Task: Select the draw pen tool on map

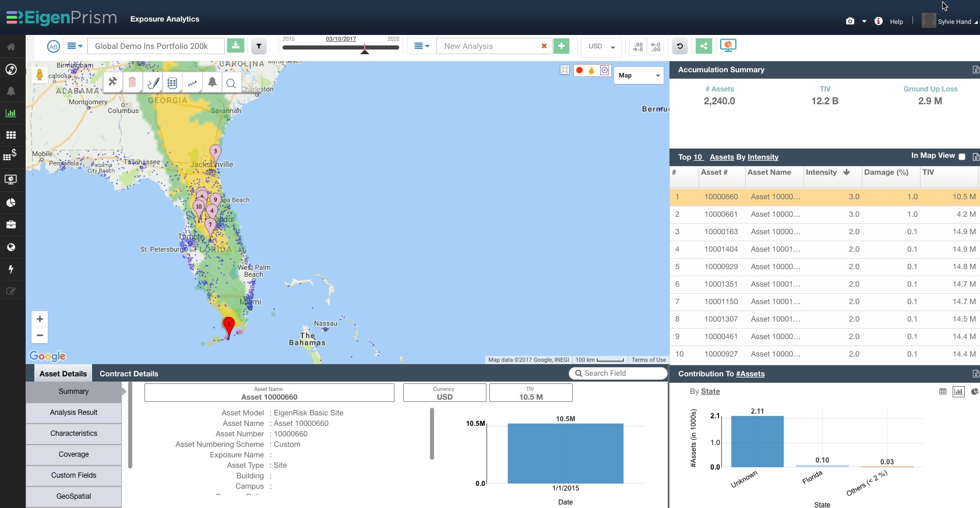Action: click(153, 83)
